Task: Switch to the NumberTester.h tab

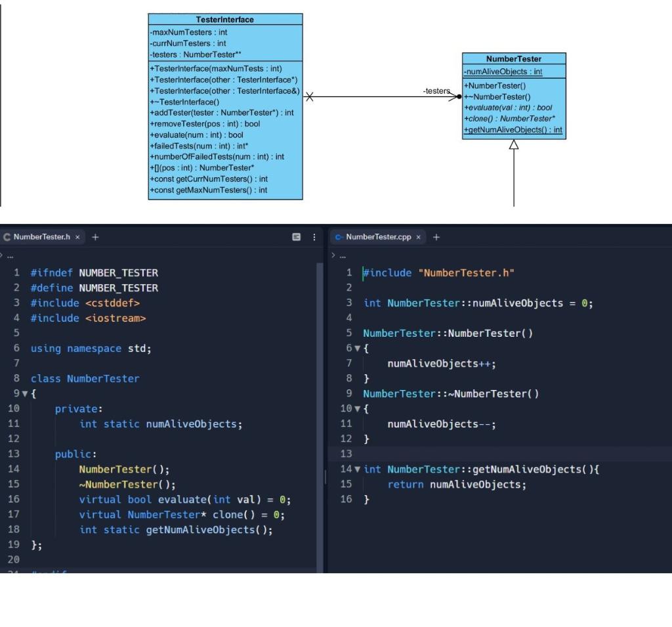Action: (x=41, y=237)
